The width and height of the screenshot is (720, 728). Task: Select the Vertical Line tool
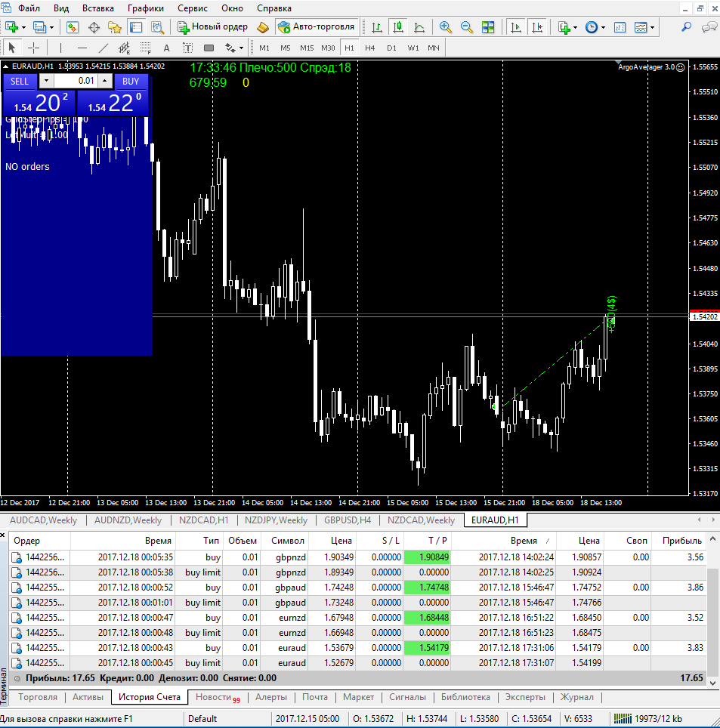tap(60, 48)
